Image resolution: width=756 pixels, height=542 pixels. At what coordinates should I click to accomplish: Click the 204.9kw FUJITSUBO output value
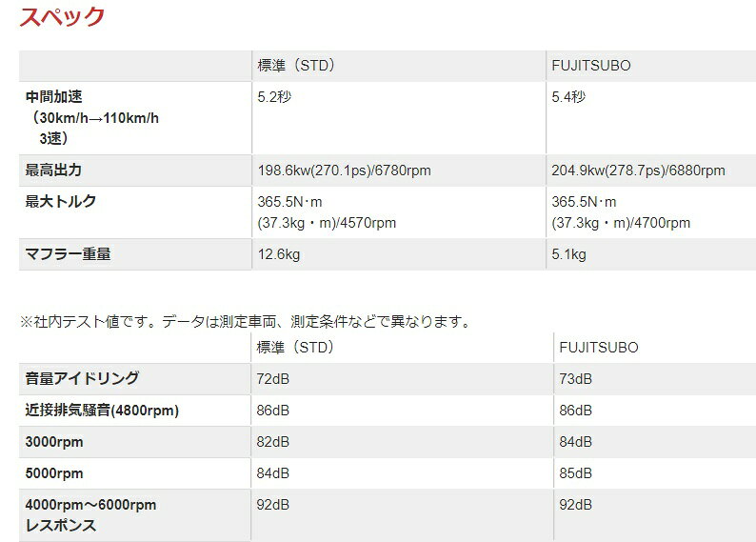click(638, 171)
